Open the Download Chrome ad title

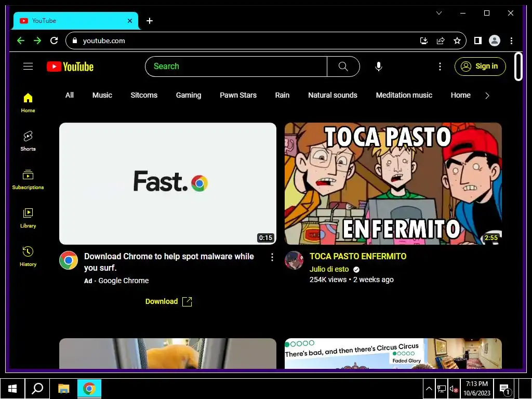(x=169, y=262)
